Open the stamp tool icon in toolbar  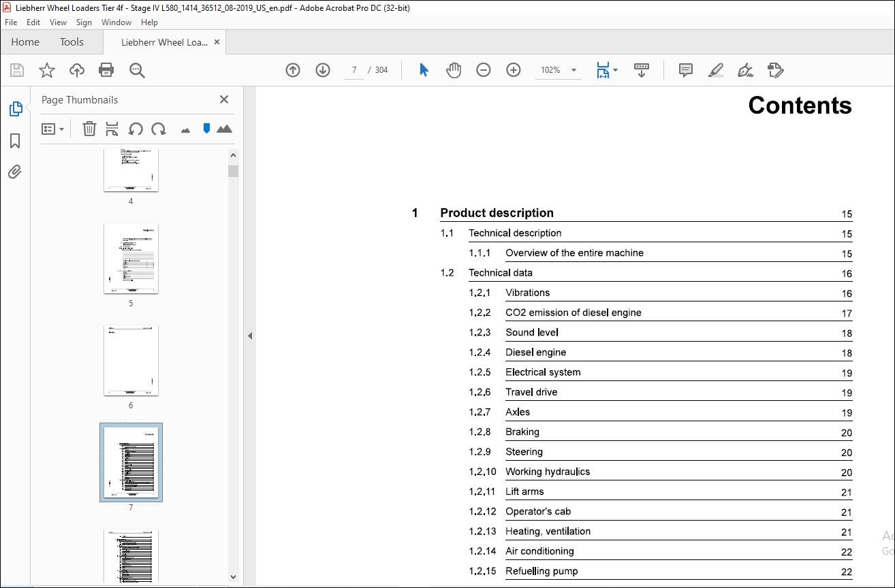pos(775,70)
